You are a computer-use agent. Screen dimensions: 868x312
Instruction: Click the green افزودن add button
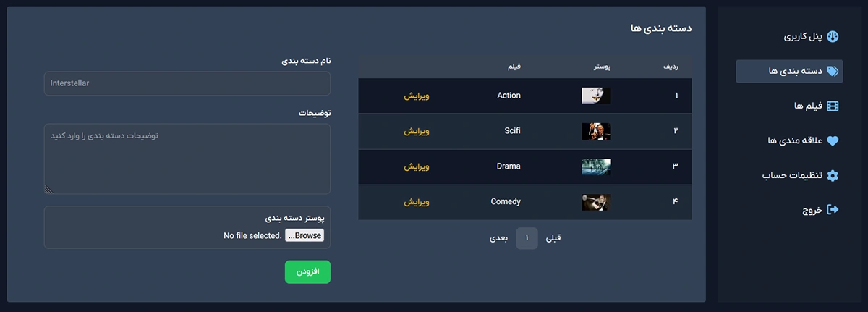[307, 272]
